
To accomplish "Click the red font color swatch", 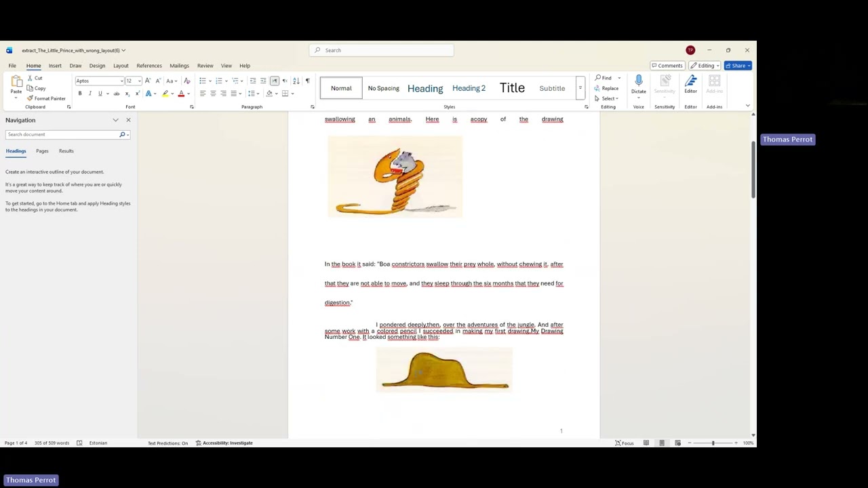I will point(181,94).
